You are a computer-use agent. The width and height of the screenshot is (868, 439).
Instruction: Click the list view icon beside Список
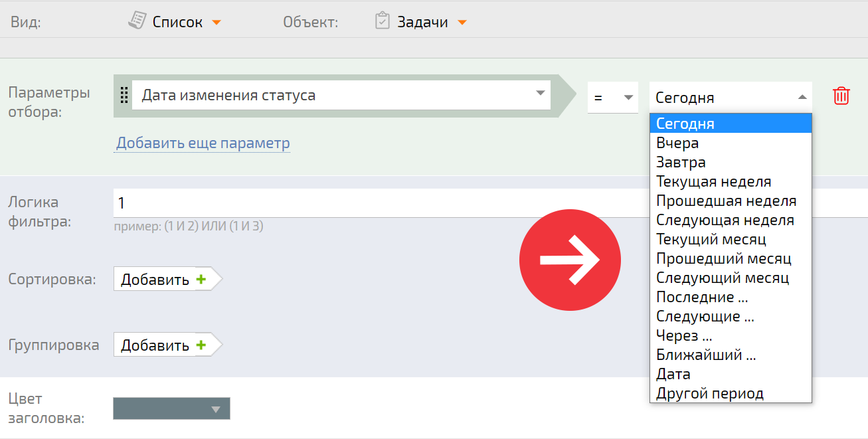click(136, 21)
